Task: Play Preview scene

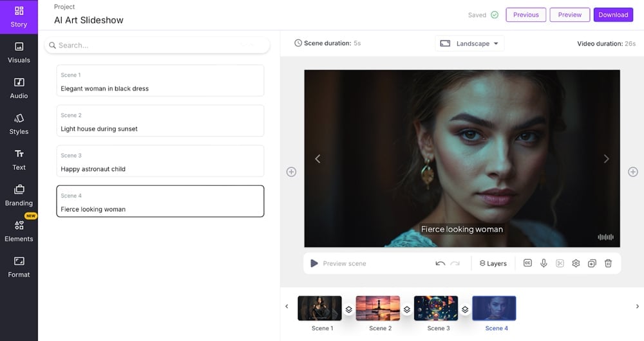Action: 314,263
